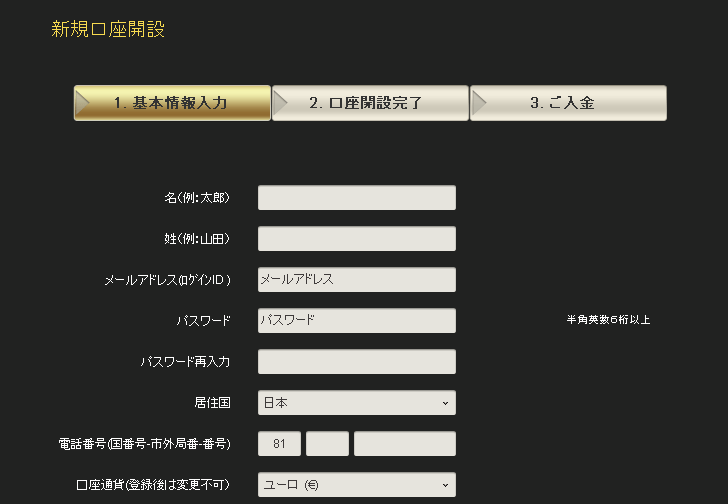728x504 pixels.
Task: Click the phone area code field
Action: click(x=327, y=444)
